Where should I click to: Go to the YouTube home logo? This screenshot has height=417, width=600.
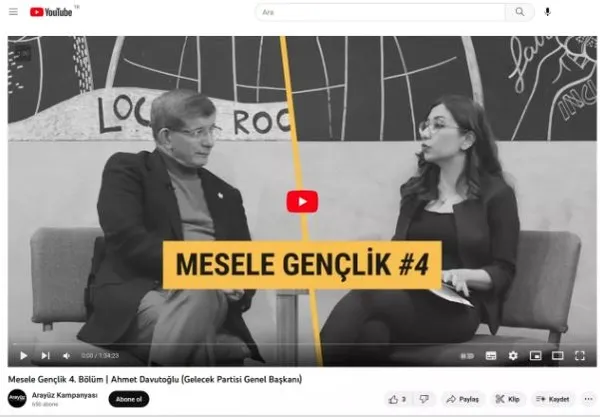pos(51,12)
